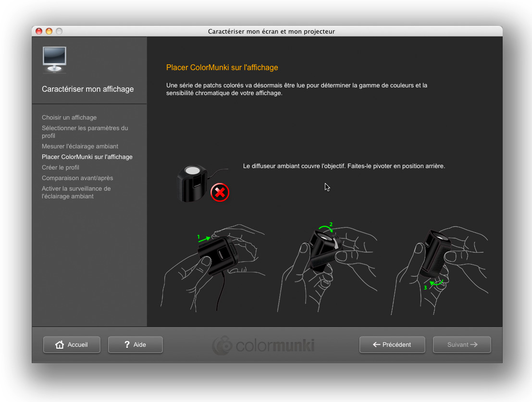The image size is (532, 402).
Task: Click the orange 'Placer ColorMunki sur l'affichage' heading
Action: 222,67
